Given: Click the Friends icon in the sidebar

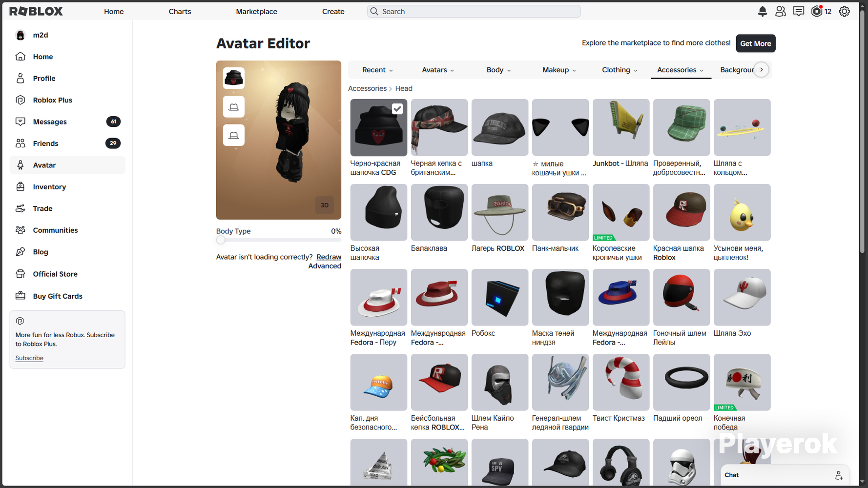Looking at the screenshot, I should (21, 143).
